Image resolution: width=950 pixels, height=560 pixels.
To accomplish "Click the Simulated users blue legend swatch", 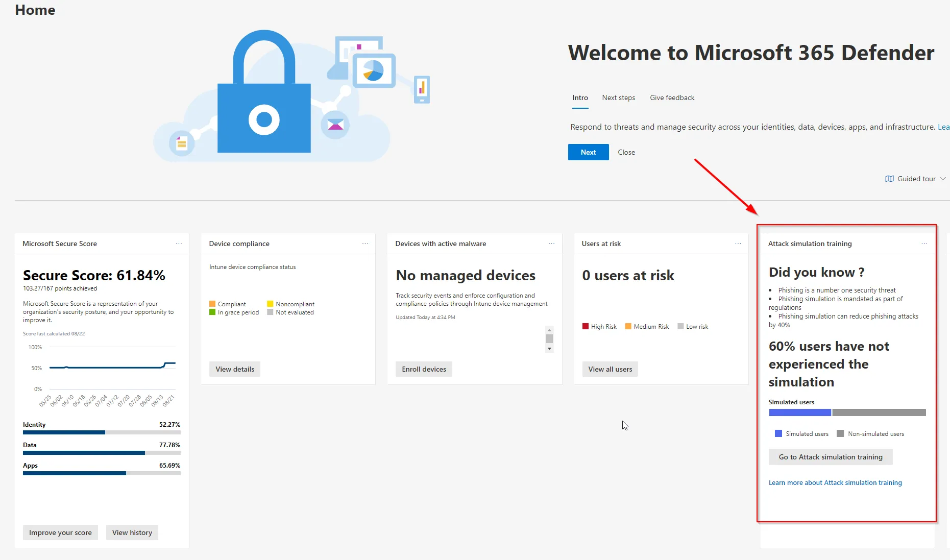I will [778, 433].
